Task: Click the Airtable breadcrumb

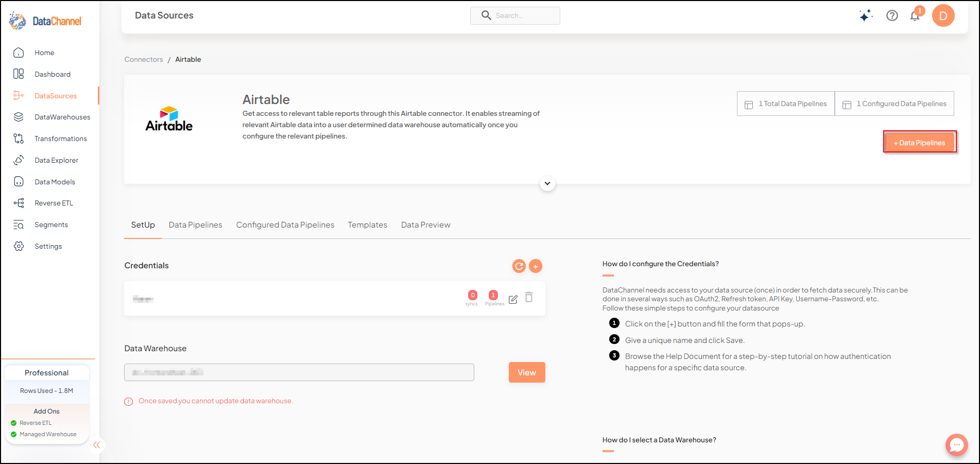Action: coord(188,59)
